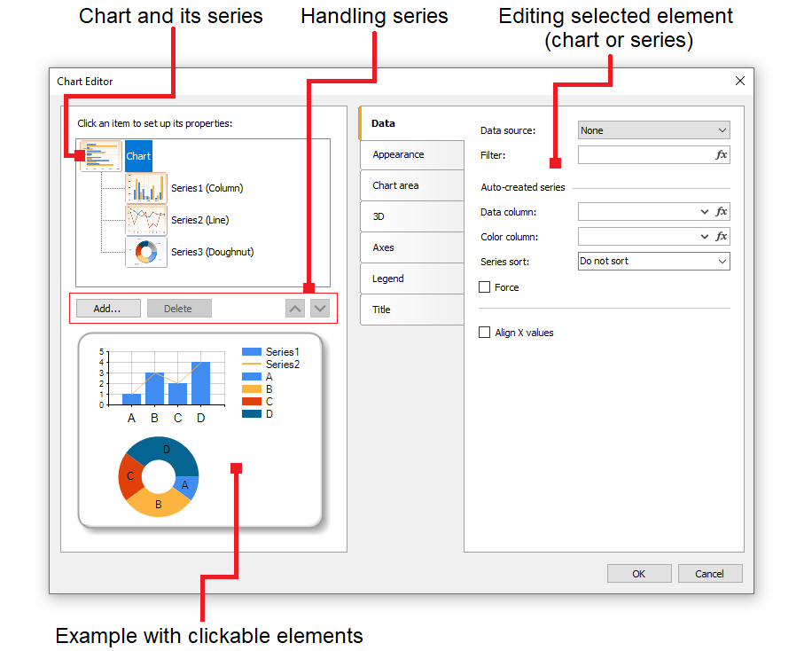Click the Chart thumbnail icon in tree
The height and width of the screenshot is (651, 812).
(x=100, y=156)
